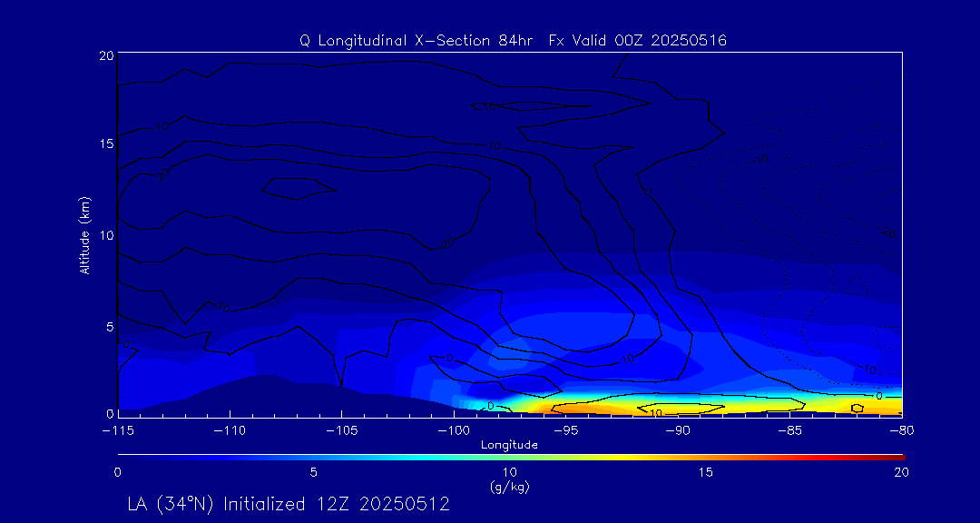Screen dimensions: 980x523
Task: Click the colorbar value label 0
Action: [x=118, y=473]
